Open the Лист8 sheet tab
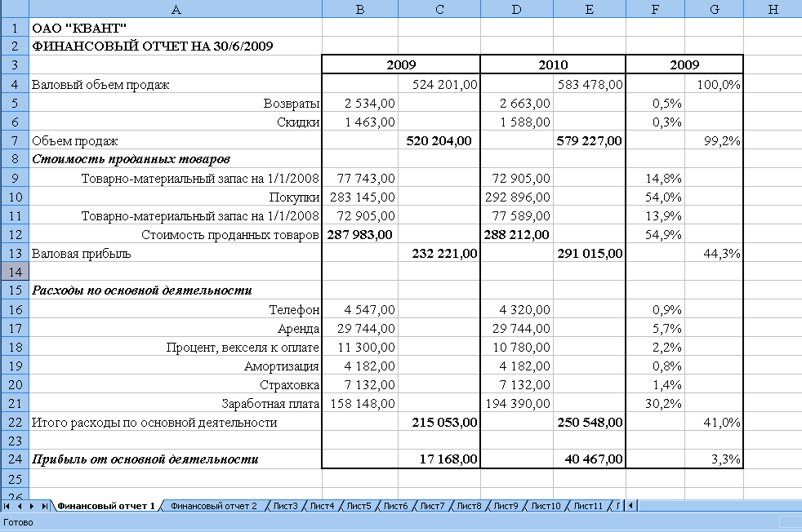The image size is (802, 532). coord(469,506)
